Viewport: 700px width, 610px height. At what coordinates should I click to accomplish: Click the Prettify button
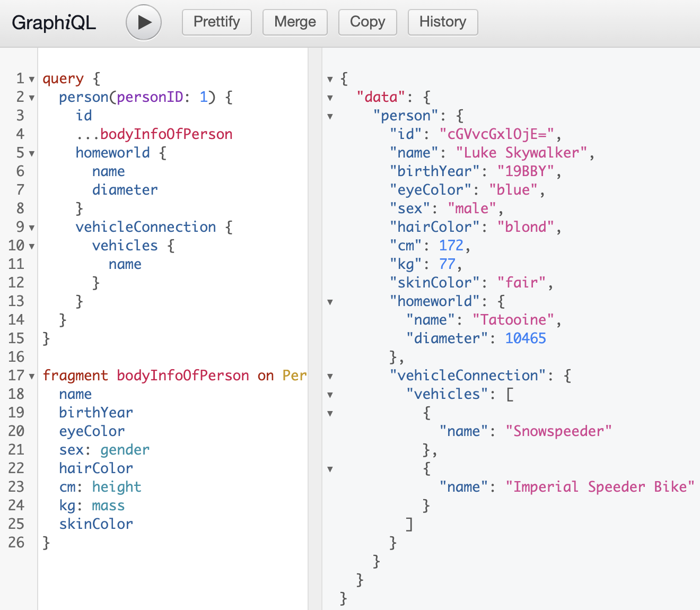[217, 22]
